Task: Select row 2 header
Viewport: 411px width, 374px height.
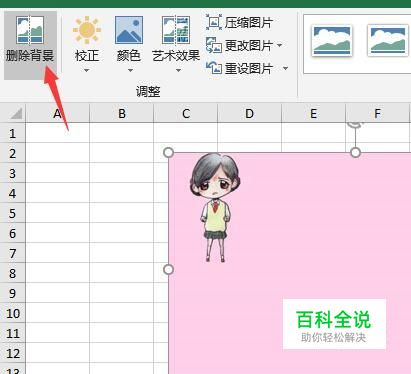Action: [13, 153]
